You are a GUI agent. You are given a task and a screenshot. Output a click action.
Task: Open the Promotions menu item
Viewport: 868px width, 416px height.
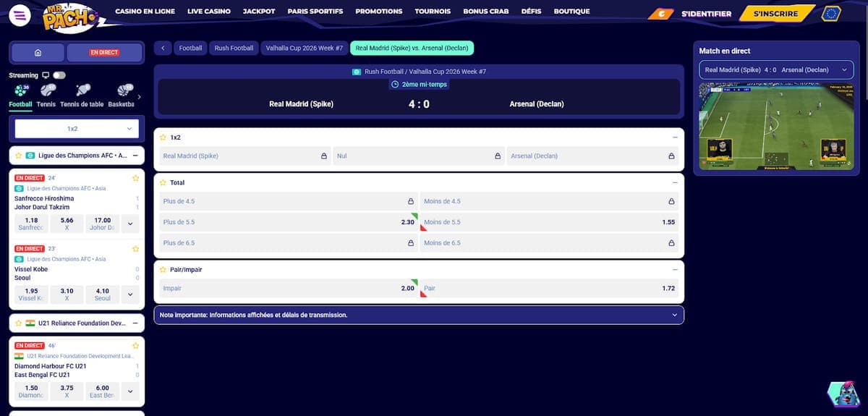coord(379,12)
